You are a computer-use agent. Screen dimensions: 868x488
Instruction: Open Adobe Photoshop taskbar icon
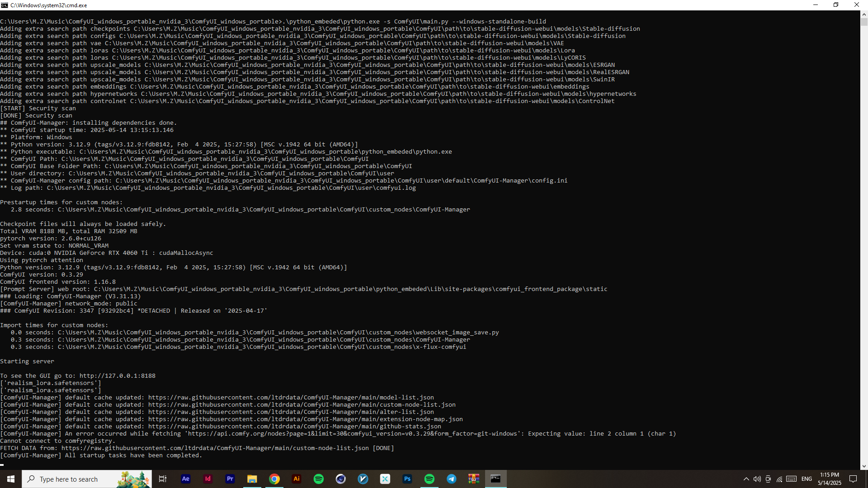(x=407, y=479)
